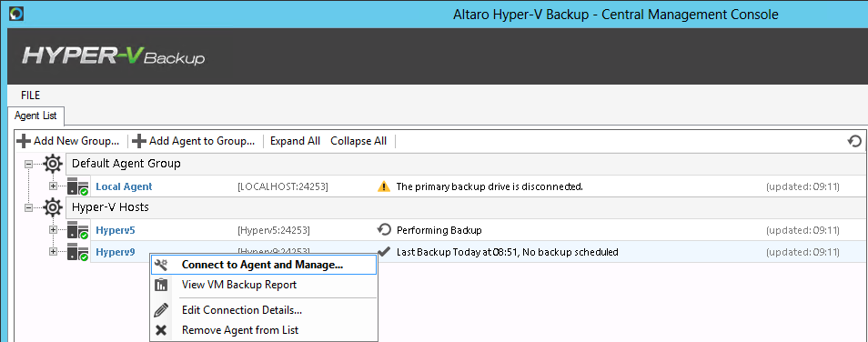Expand the Local Agent node
This screenshot has width=868, height=342.
pos(53,186)
